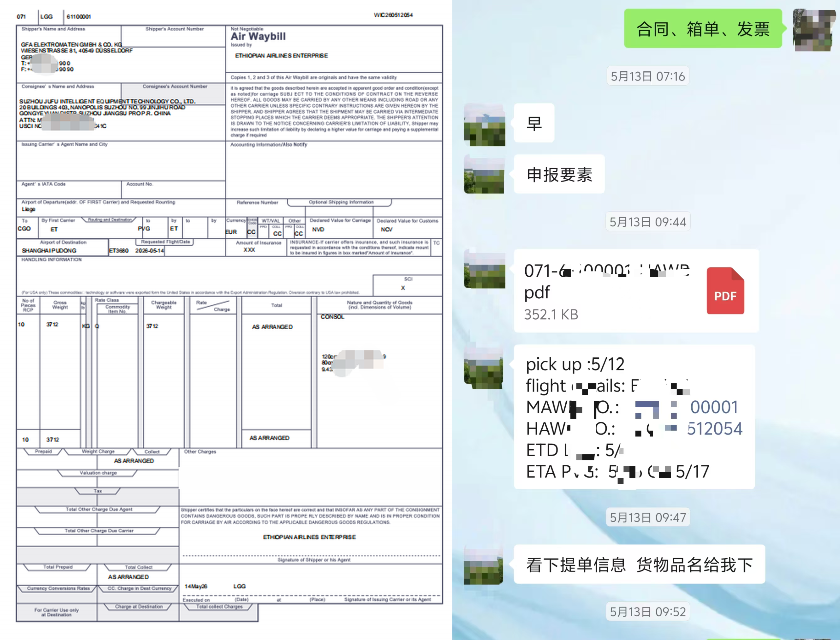Open contact avatar beside the PDF message
840x640 pixels.
pyautogui.click(x=484, y=269)
